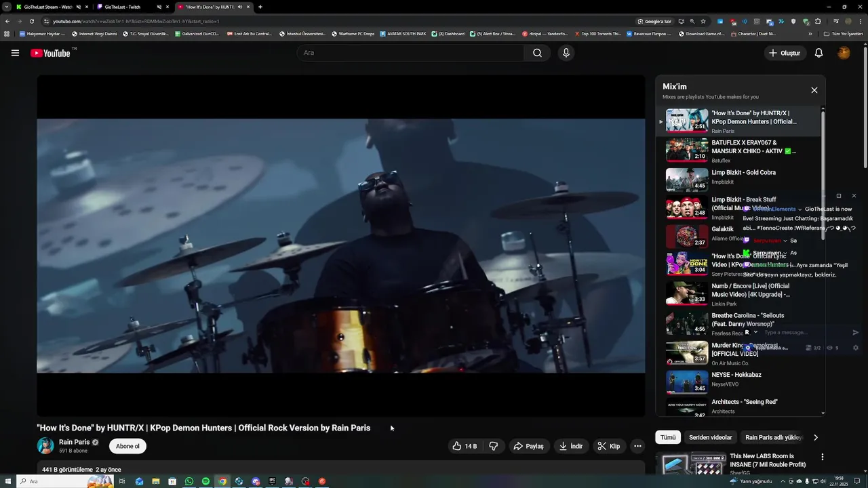Open Tüm Yer İşaretleri bookmarks folder
Image resolution: width=868 pixels, height=488 pixels.
(x=843, y=33)
